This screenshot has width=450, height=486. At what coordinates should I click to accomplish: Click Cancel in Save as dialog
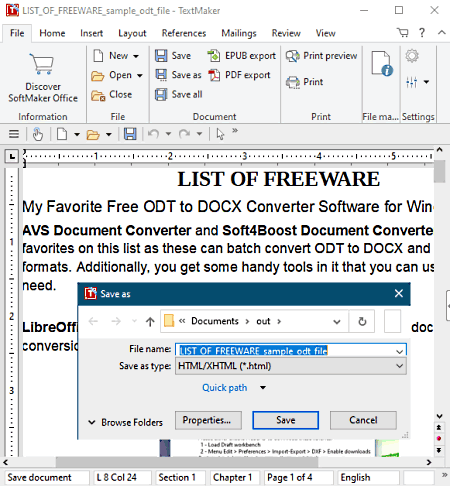[x=363, y=420]
